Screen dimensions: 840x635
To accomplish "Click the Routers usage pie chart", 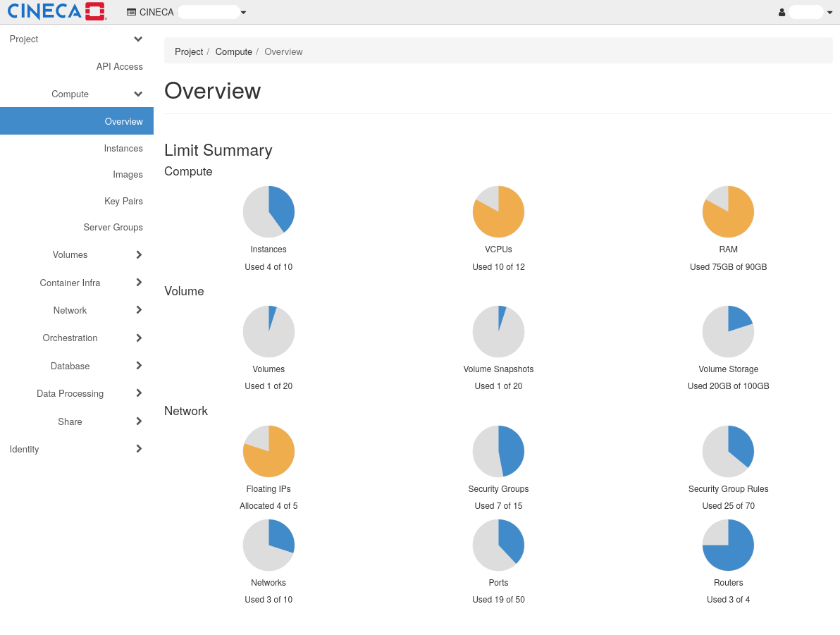I will coord(728,545).
